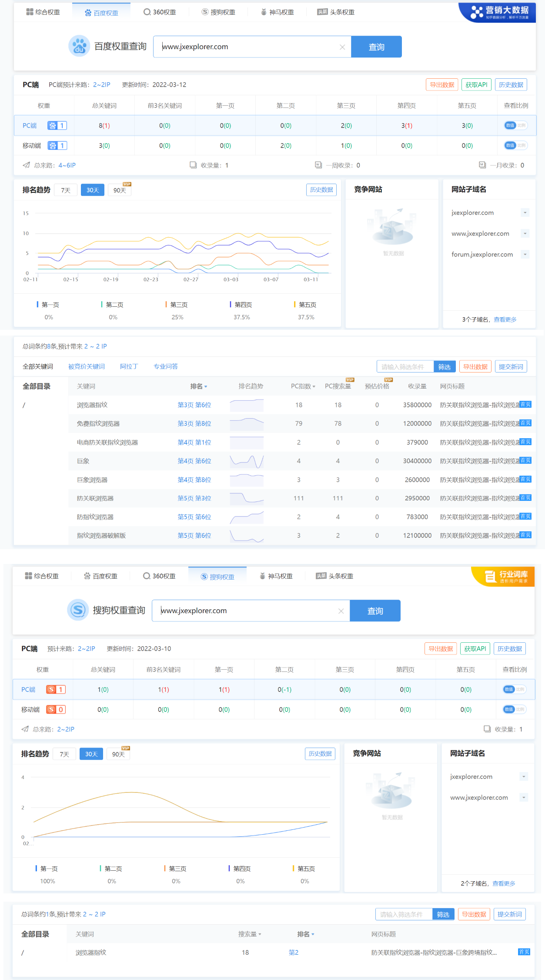545x980 pixels.
Task: Click the Baidu weight badge in the 移动端 row
Action: click(x=57, y=146)
